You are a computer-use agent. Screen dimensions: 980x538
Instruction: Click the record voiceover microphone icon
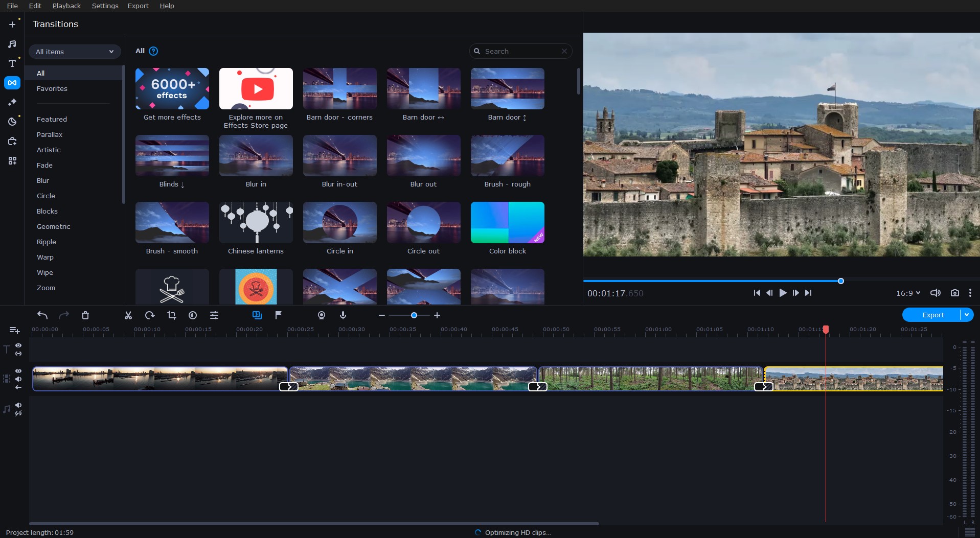[x=343, y=315]
